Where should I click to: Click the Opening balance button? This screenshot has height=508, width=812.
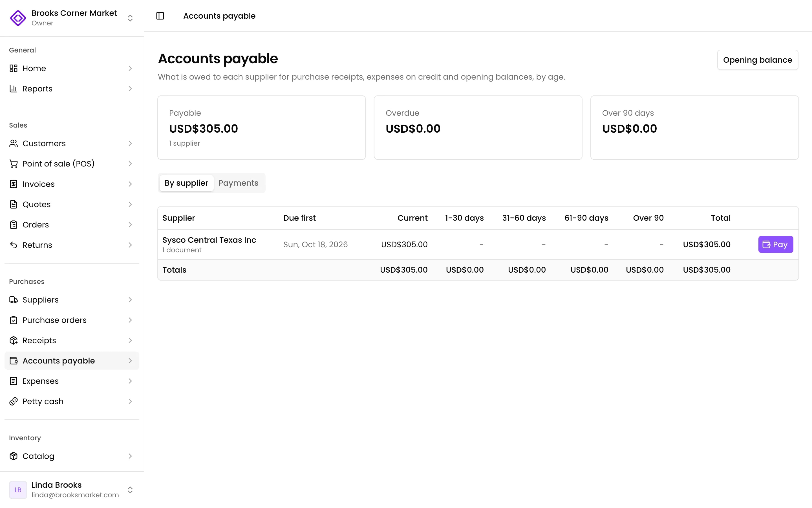(758, 60)
